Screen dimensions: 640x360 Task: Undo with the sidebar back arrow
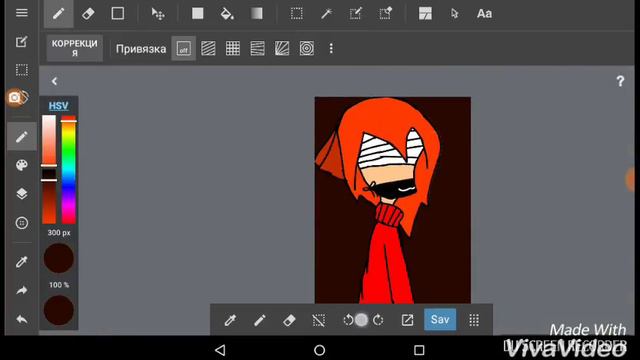tap(22, 319)
